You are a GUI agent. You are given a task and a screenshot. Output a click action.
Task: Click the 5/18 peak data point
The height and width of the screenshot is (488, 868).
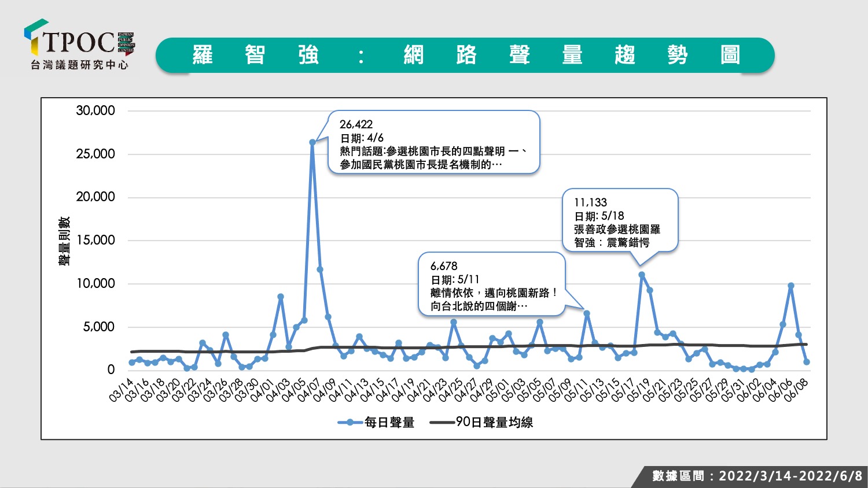click(x=642, y=275)
